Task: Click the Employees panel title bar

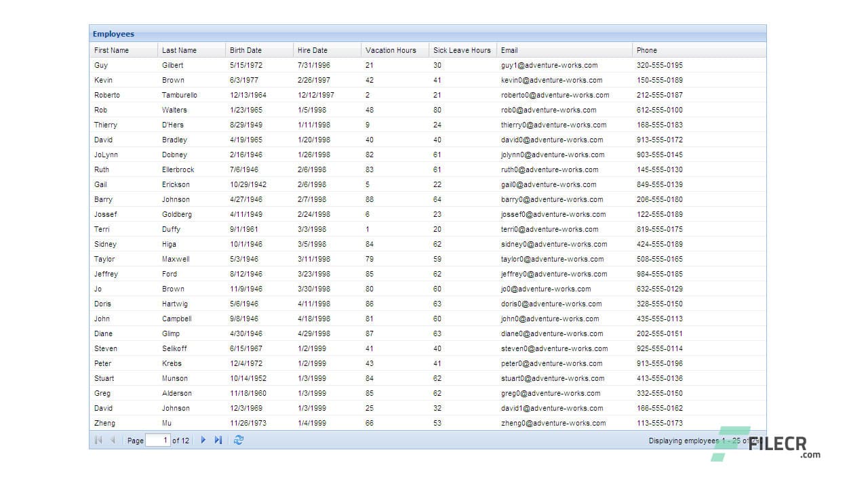Action: 271,34
